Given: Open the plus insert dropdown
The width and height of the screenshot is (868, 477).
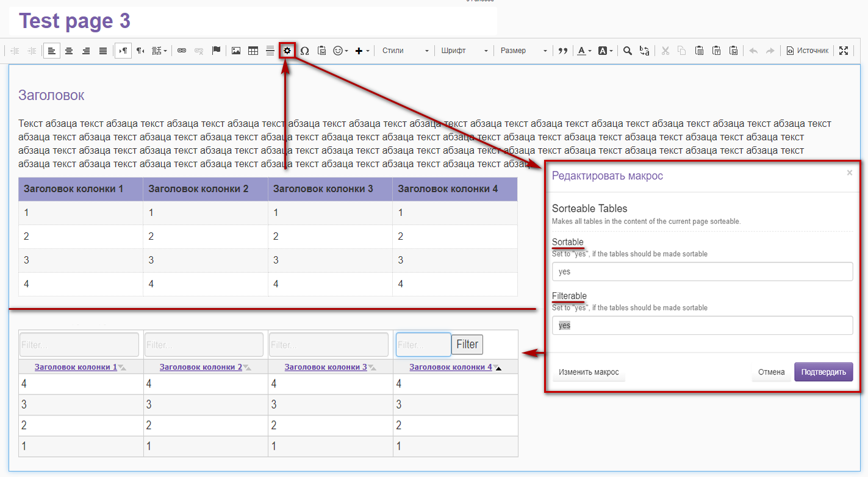Looking at the screenshot, I should (362, 51).
